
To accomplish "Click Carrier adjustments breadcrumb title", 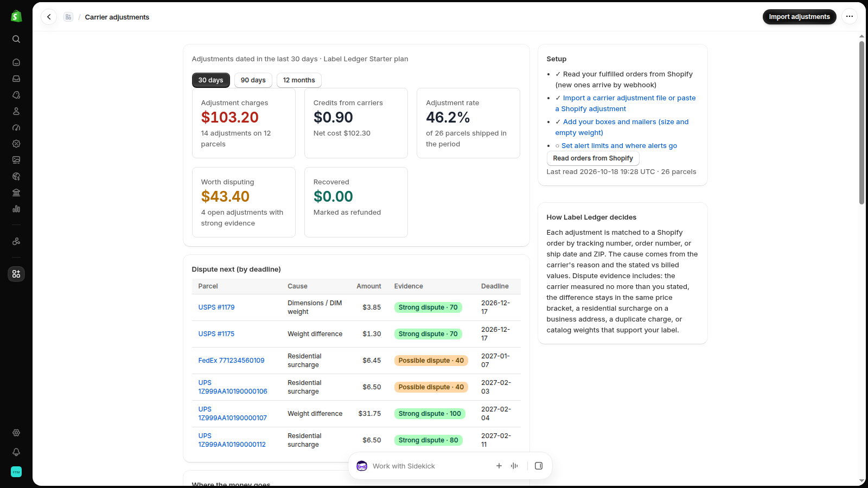I will 117,17.
